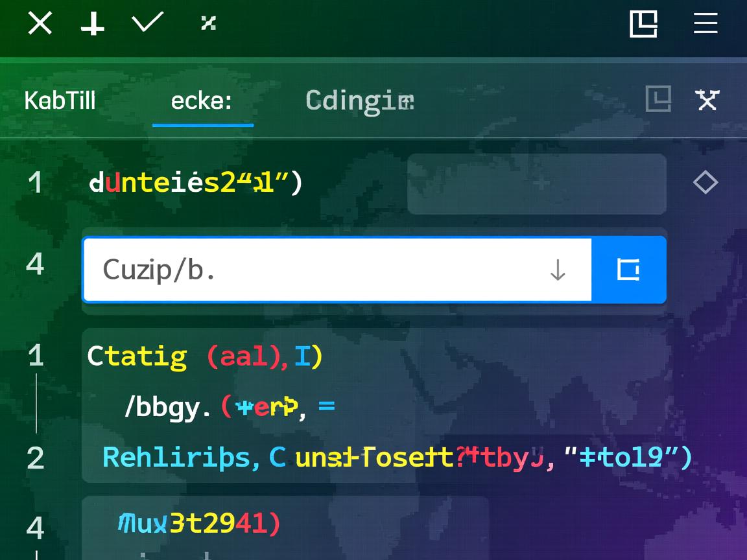747x560 pixels.
Task: Click the small collapse icon beside the checkmark
Action: pos(208,24)
